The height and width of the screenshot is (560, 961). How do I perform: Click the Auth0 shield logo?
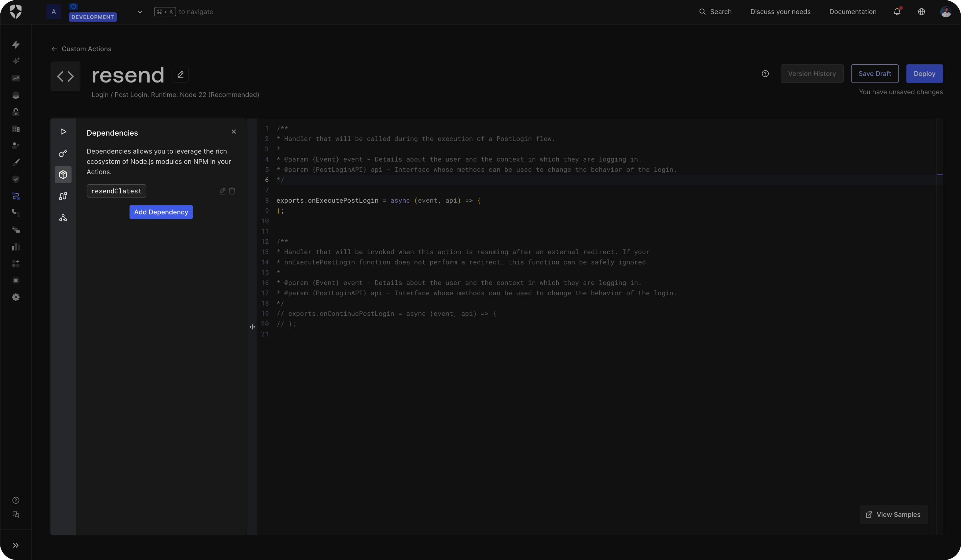(x=16, y=12)
